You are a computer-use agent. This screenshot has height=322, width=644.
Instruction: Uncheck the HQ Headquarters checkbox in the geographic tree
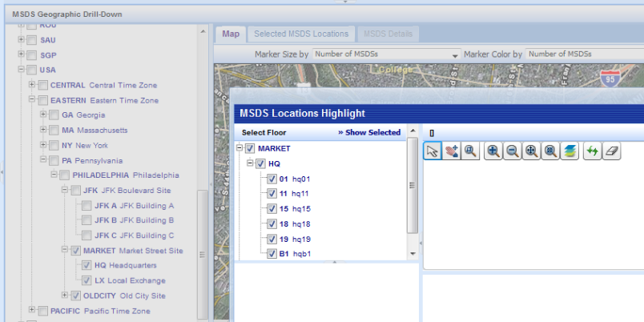pyautogui.click(x=87, y=266)
